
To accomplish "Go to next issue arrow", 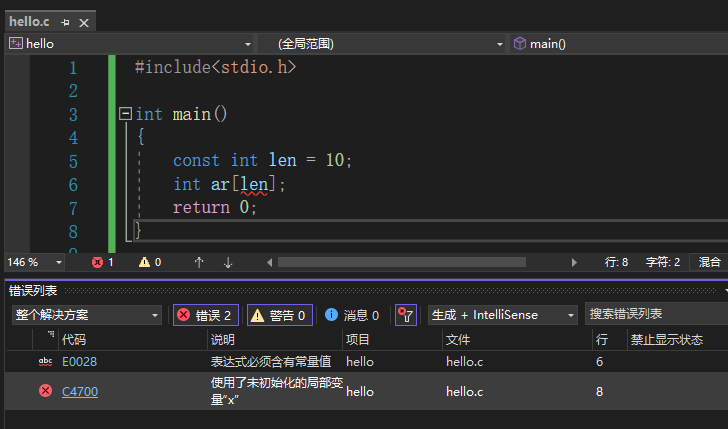I will [x=228, y=262].
